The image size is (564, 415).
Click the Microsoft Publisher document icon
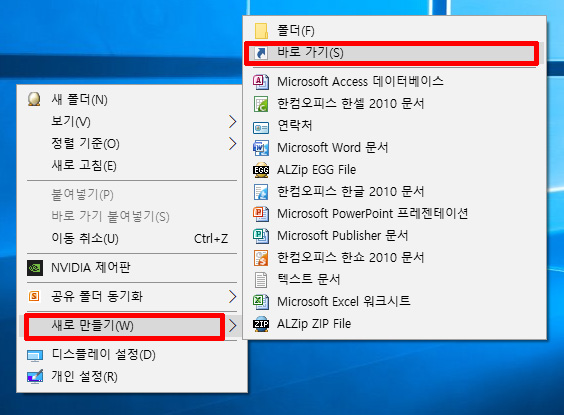tap(261, 236)
